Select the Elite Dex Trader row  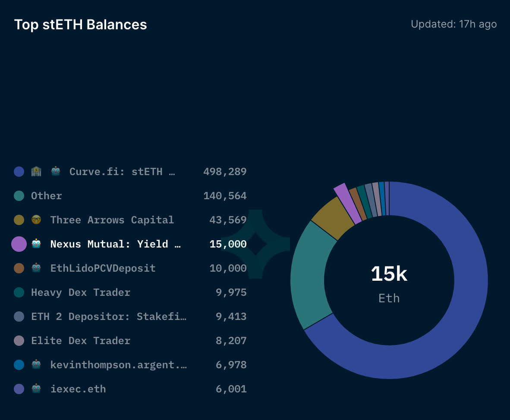pyautogui.click(x=130, y=340)
